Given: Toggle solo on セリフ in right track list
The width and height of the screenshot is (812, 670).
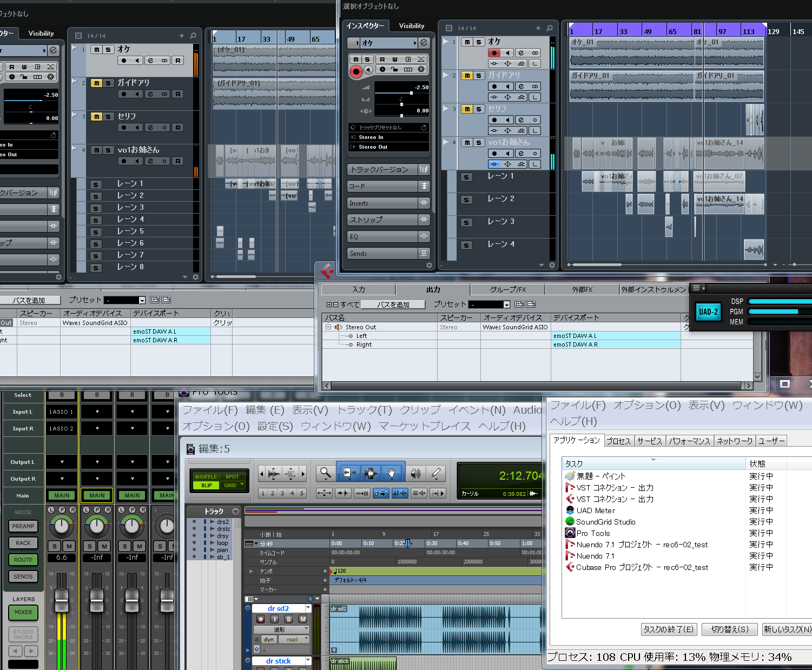Looking at the screenshot, I should coord(479,109).
